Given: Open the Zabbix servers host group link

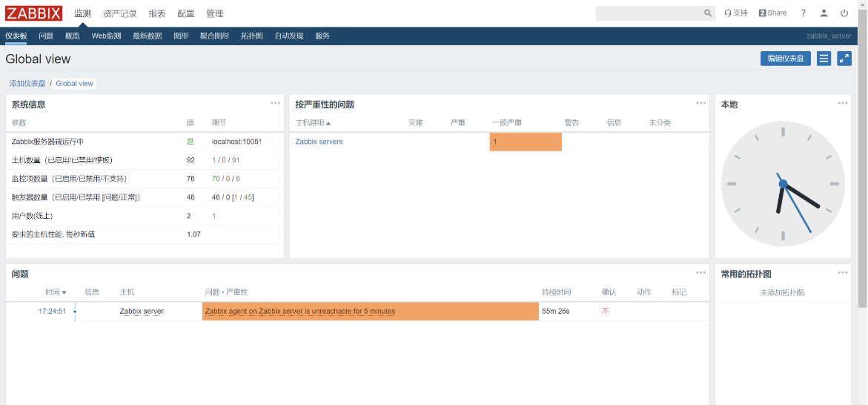Looking at the screenshot, I should [x=319, y=142].
